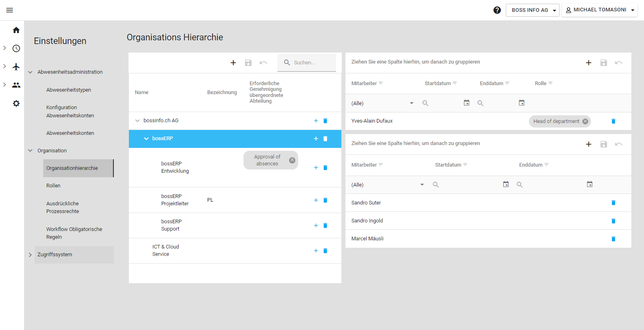Open the MICHAEL TOMASONI user menu

pyautogui.click(x=600, y=10)
